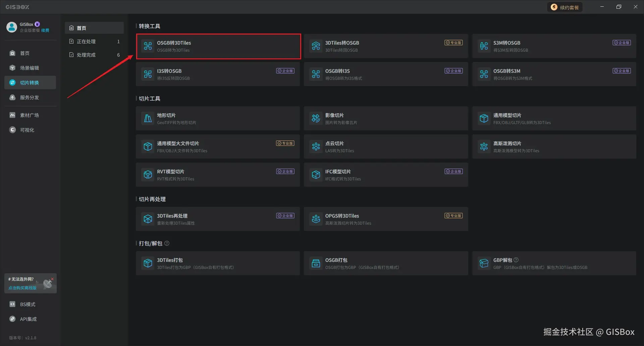Image resolution: width=644 pixels, height=346 pixels.
Task: Open 场景编辑 in the sidebar
Action: 30,68
